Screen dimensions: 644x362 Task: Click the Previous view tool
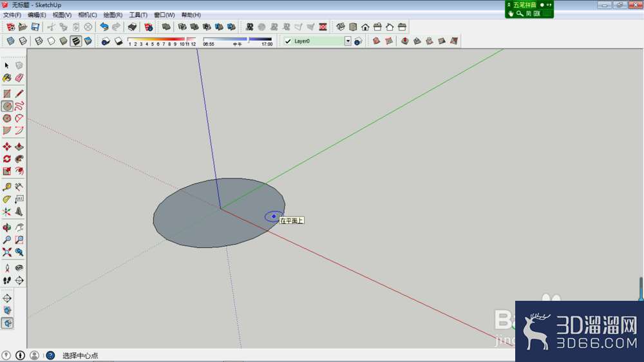click(19, 252)
